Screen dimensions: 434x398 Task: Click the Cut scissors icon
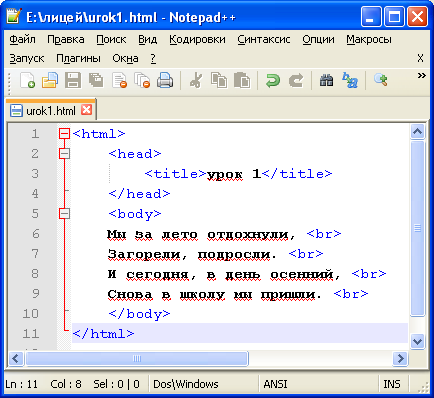coord(196,80)
